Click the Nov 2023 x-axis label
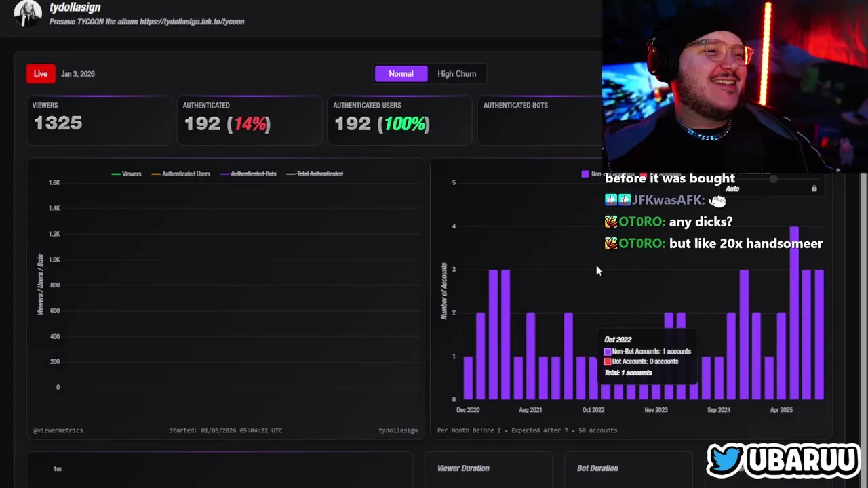868x488 pixels. click(x=656, y=410)
